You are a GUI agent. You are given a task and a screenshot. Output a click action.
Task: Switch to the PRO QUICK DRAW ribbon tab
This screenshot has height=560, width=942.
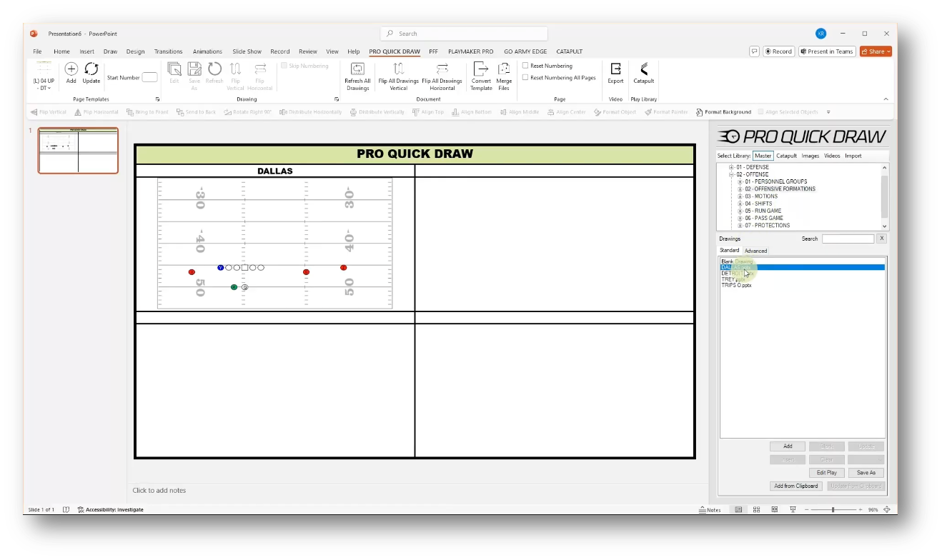click(395, 51)
